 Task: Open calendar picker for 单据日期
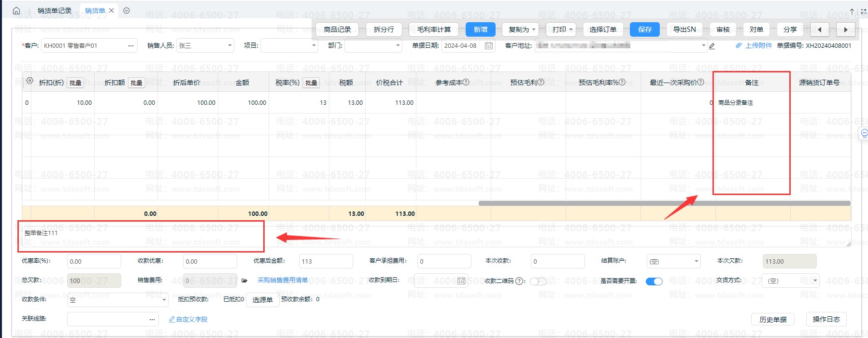point(489,45)
